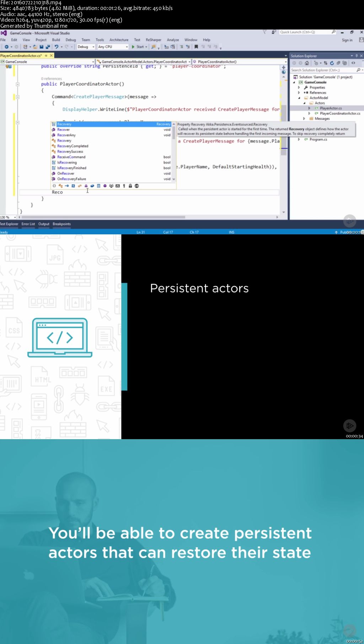This screenshot has height=644, width=364.
Task: Open the Any CPU platform dropdown
Action: tap(113, 47)
